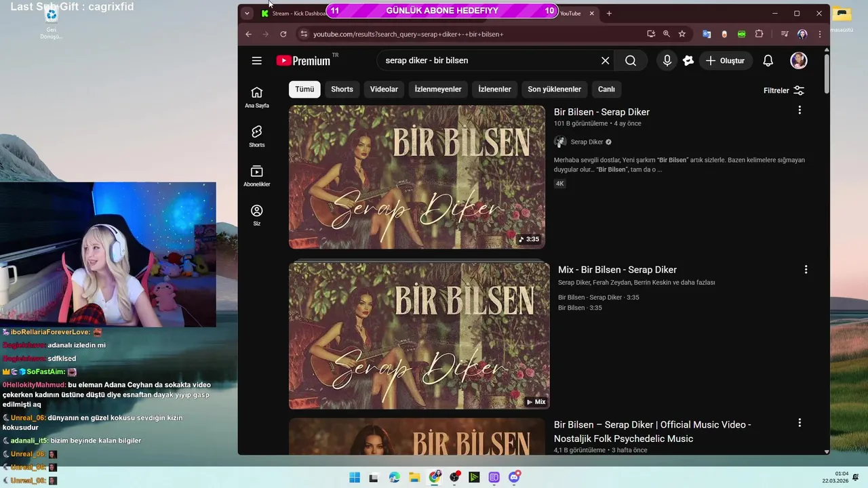Open OBS Studio from the taskbar
Image resolution: width=868 pixels, height=488 pixels.
tap(454, 477)
